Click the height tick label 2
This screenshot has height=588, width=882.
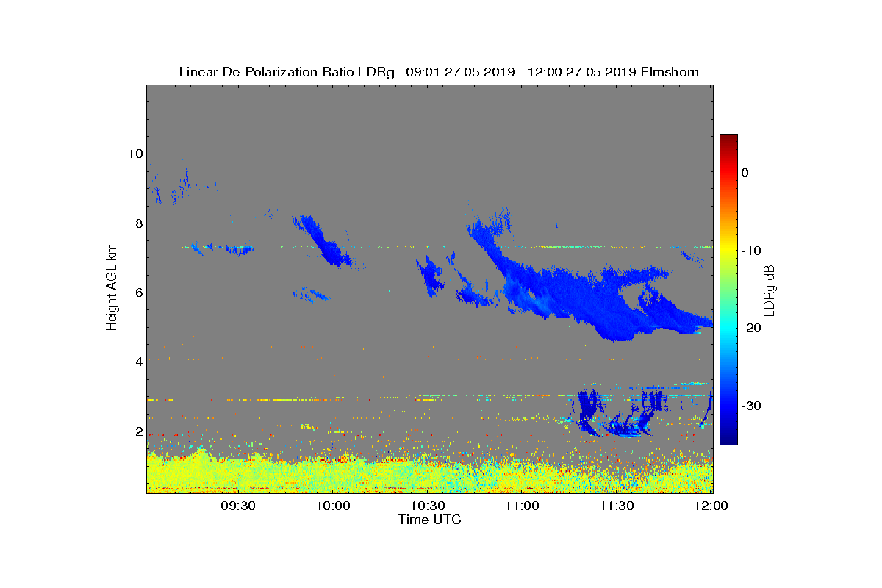(138, 431)
